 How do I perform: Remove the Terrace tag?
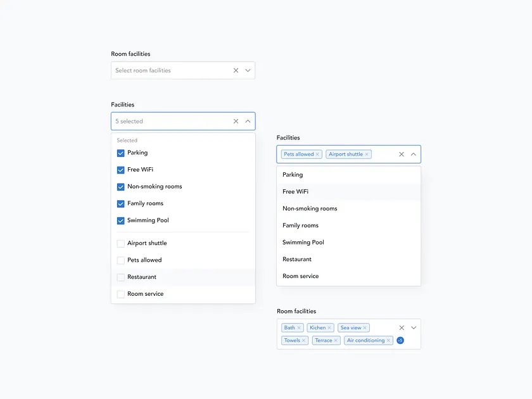336,340
